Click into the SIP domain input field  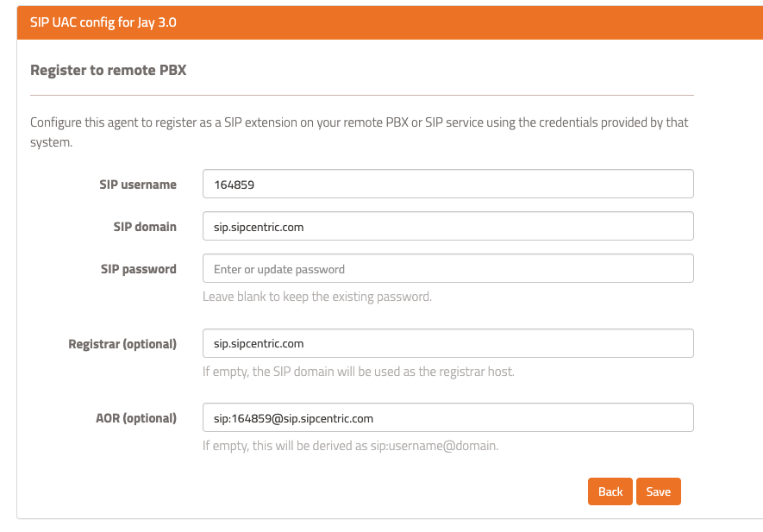(x=447, y=227)
